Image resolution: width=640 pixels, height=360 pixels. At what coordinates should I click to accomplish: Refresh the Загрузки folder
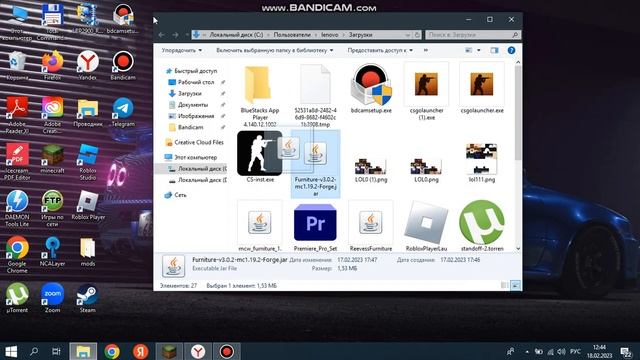tap(417, 35)
